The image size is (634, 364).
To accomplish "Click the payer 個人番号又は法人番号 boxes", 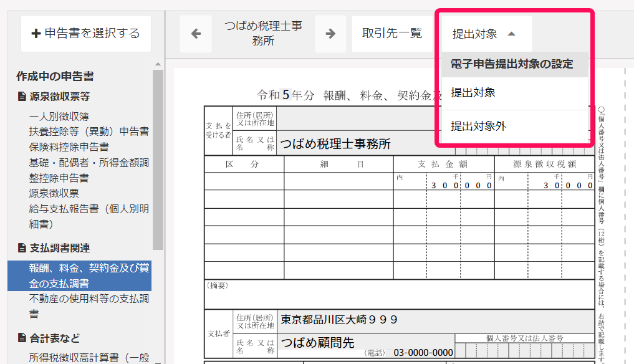I will coord(524,350).
